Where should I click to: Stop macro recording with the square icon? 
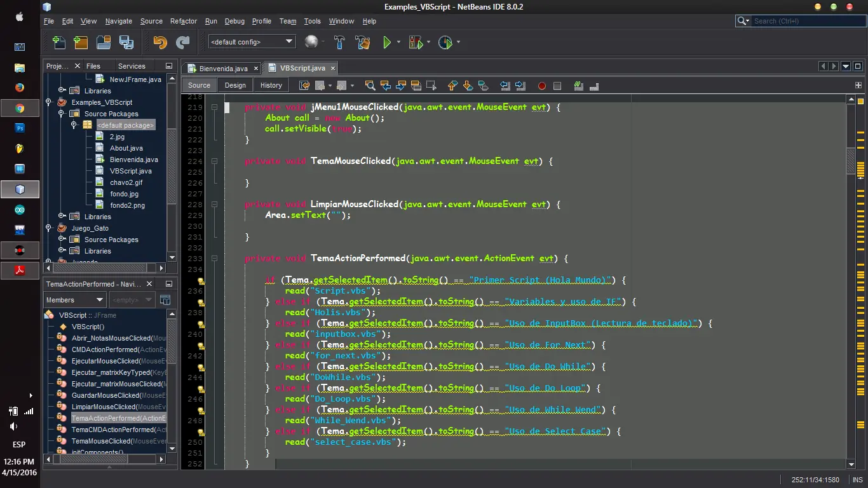[557, 86]
